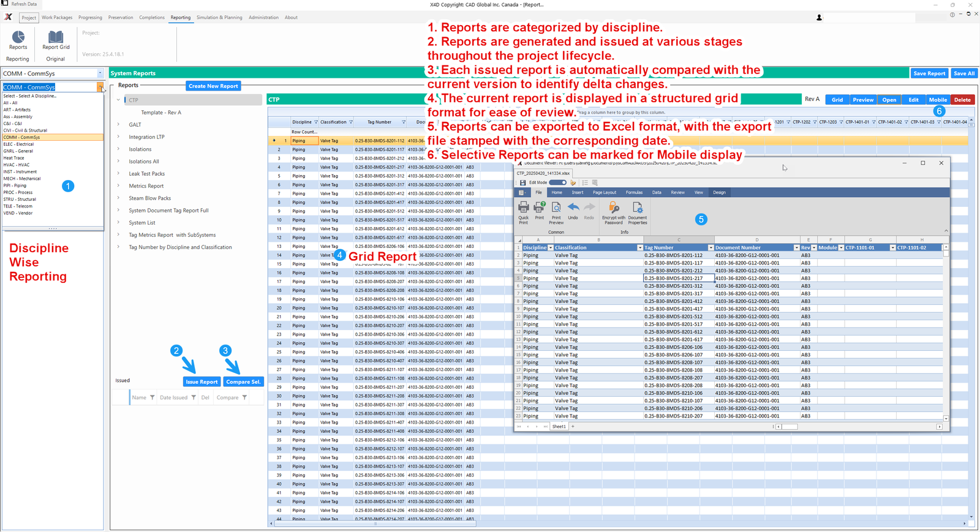980x532 pixels.
Task: Open the Completions menu
Action: pyautogui.click(x=152, y=17)
